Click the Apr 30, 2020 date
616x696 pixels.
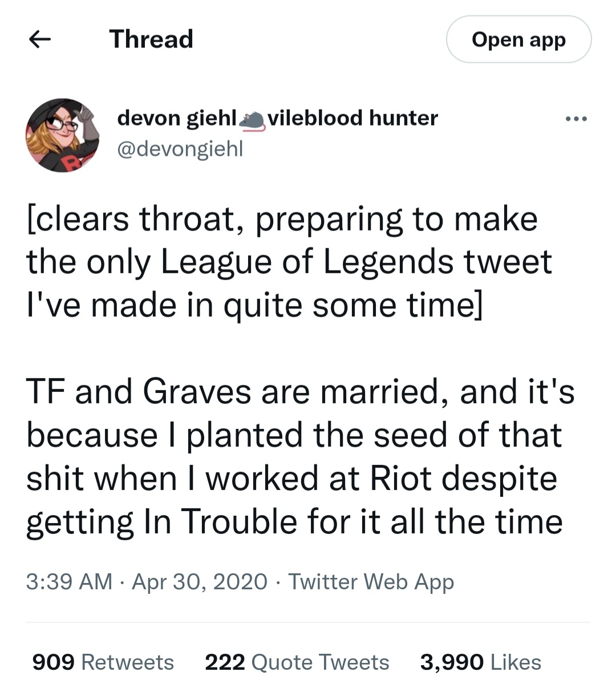point(200,581)
